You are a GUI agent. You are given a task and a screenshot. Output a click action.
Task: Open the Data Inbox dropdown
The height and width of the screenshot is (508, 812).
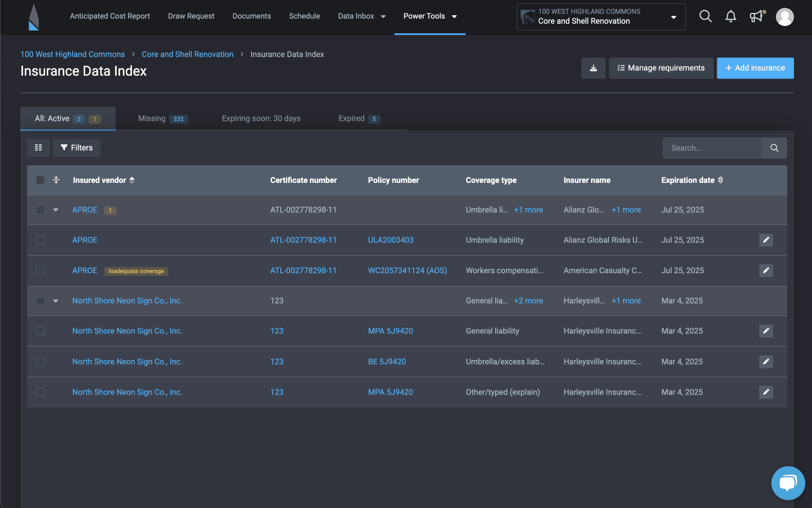click(361, 16)
